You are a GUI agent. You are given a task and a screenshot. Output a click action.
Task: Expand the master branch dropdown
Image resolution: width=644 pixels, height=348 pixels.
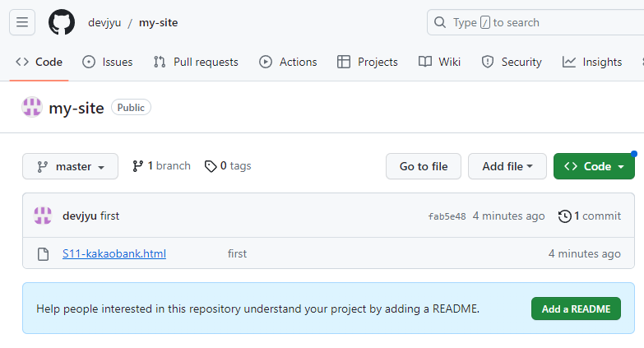pyautogui.click(x=71, y=166)
